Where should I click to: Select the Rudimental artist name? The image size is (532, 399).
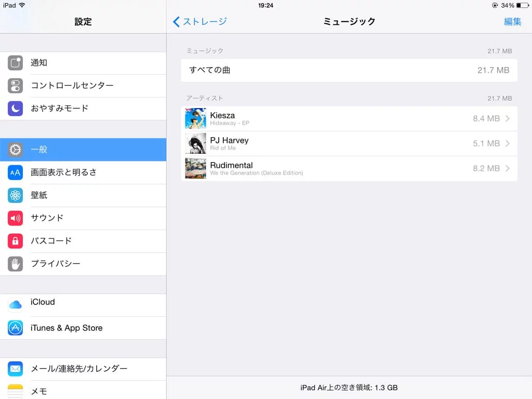[x=231, y=165]
